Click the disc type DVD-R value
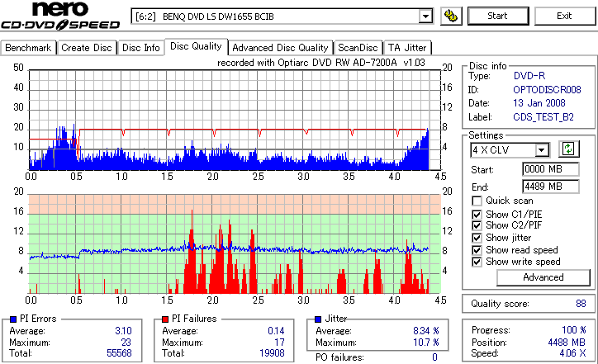Screen dimensions: 598x364 pos(529,76)
